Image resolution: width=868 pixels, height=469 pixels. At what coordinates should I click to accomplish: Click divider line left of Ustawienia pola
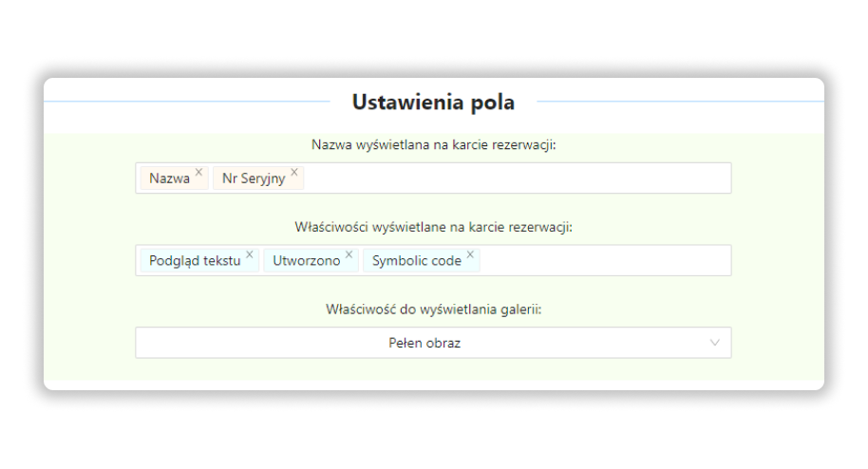pos(187,102)
